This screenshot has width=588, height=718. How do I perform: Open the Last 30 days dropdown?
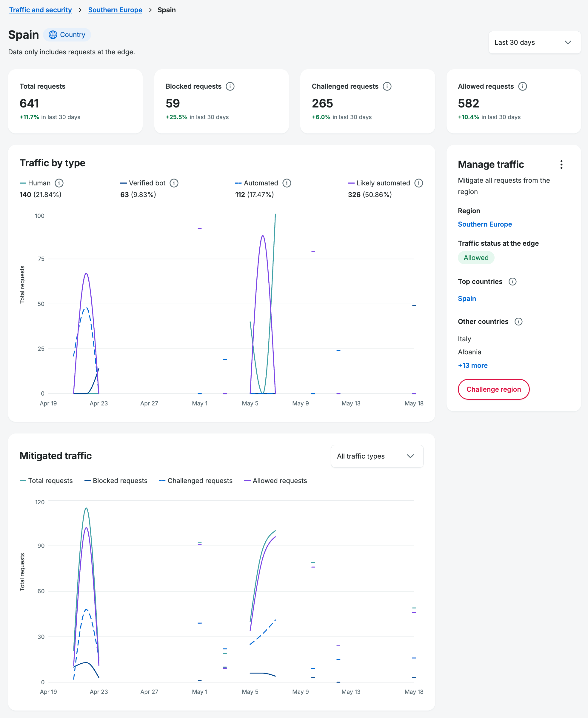click(534, 42)
